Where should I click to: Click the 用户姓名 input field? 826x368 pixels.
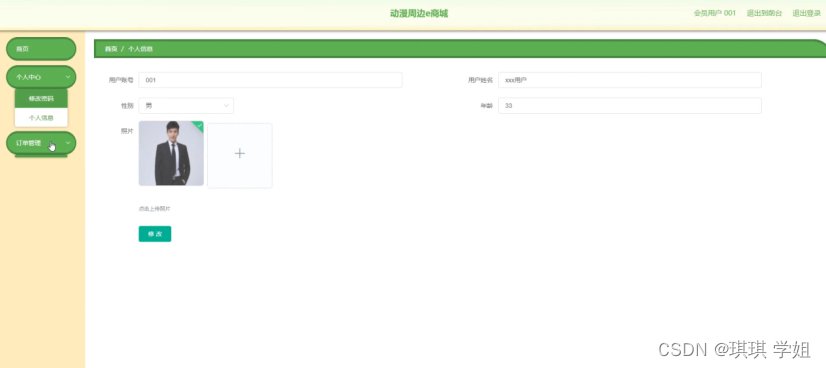tap(630, 80)
